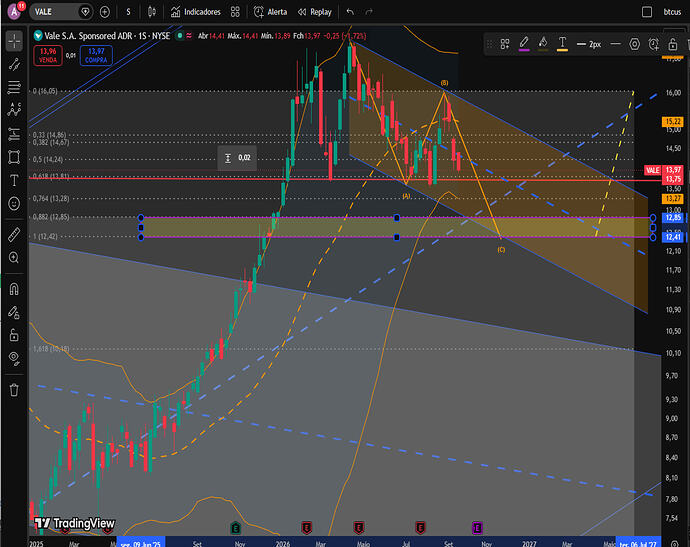Click the (B) wave label
Screen dimensions: 690x547
[x=444, y=83]
